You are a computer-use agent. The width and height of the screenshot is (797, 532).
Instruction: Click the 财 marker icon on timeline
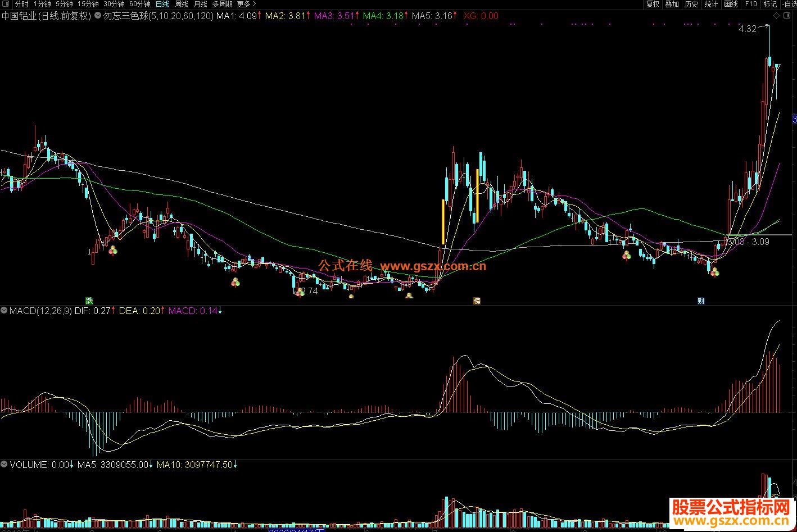pyautogui.click(x=701, y=301)
